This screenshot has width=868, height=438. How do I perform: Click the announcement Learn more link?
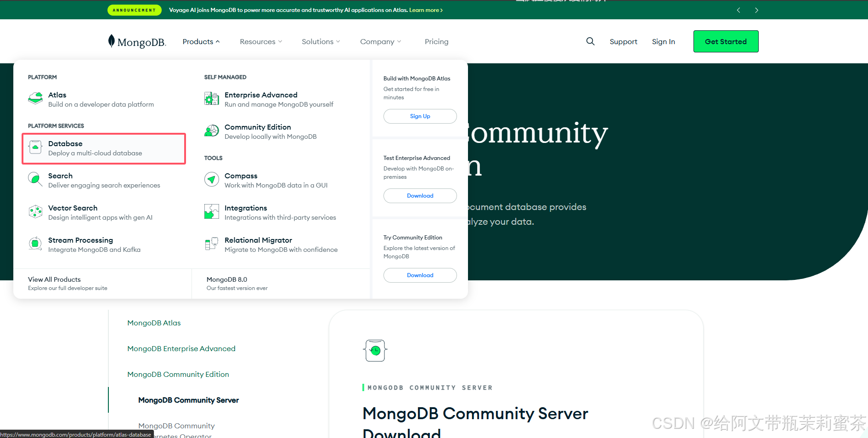pos(425,10)
